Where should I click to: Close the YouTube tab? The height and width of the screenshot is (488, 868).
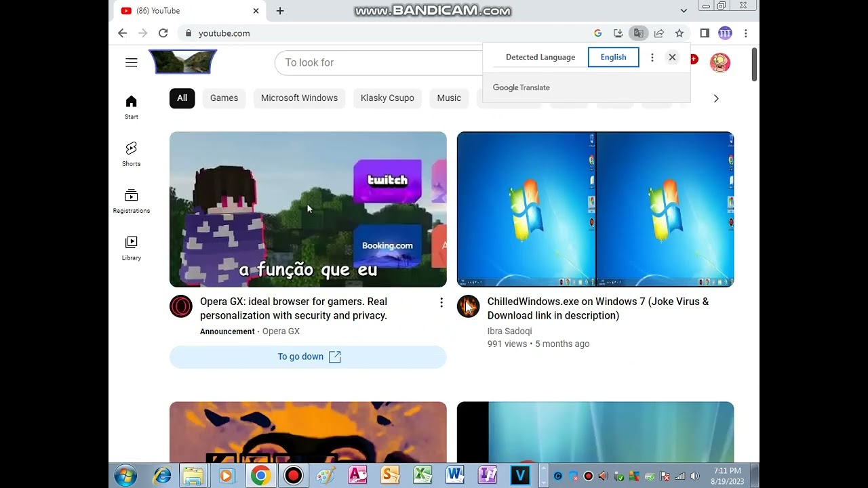coord(256,11)
